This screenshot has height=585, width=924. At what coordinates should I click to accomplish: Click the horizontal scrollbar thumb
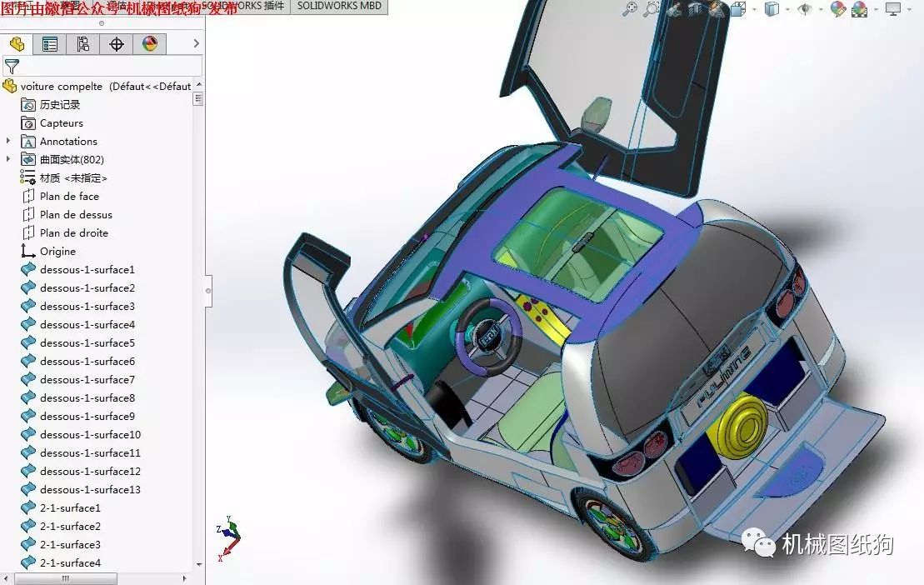66,578
